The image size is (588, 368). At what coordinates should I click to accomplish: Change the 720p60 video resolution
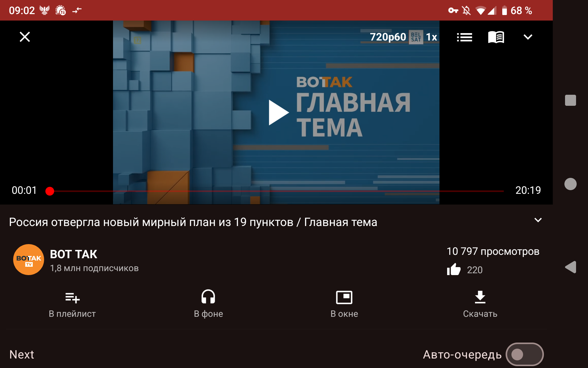coord(388,37)
